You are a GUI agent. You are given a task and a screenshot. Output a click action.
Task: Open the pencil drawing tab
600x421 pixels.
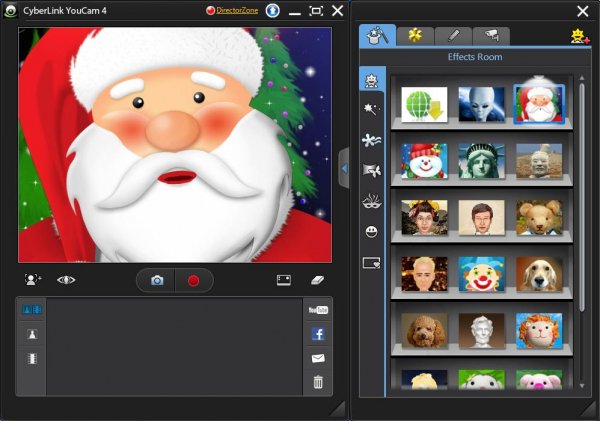coord(453,36)
